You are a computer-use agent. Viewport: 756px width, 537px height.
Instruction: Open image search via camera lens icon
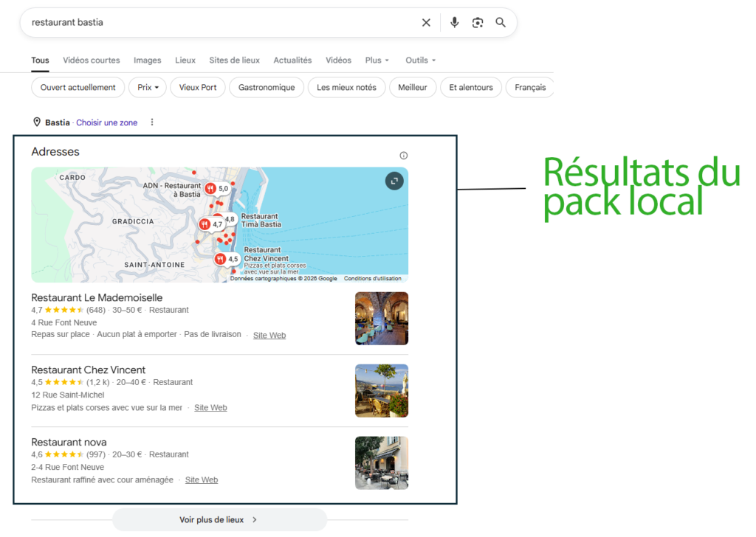point(478,23)
